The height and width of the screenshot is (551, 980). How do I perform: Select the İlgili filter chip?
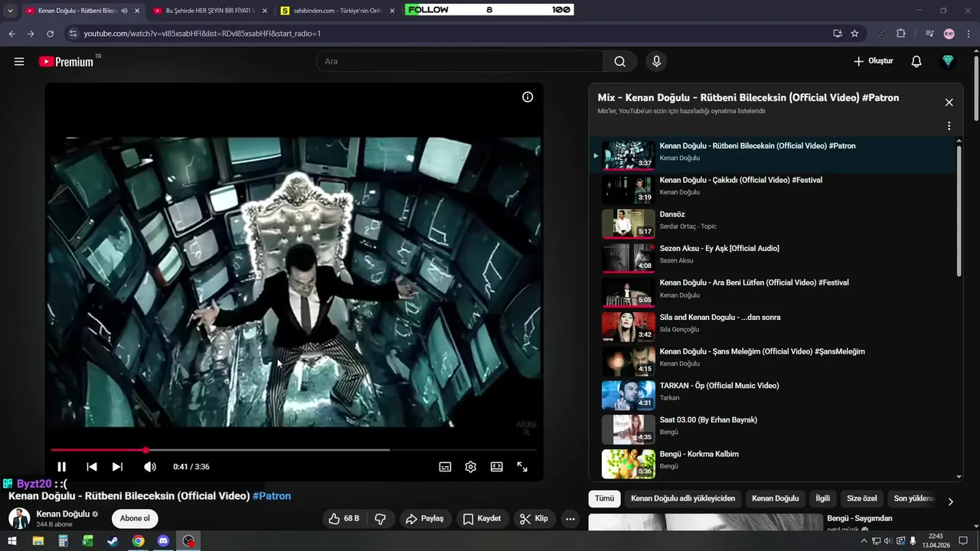822,498
